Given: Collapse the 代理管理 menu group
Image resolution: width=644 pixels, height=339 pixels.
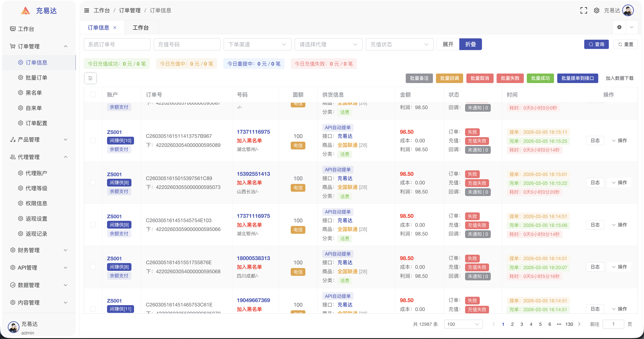Looking at the screenshot, I should click(x=65, y=157).
